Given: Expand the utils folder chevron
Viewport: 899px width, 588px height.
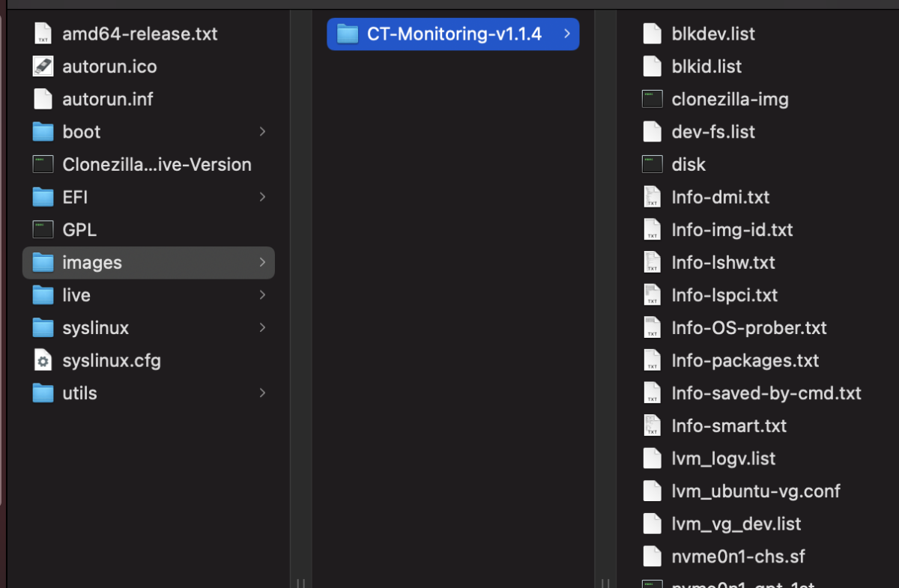Looking at the screenshot, I should [262, 393].
